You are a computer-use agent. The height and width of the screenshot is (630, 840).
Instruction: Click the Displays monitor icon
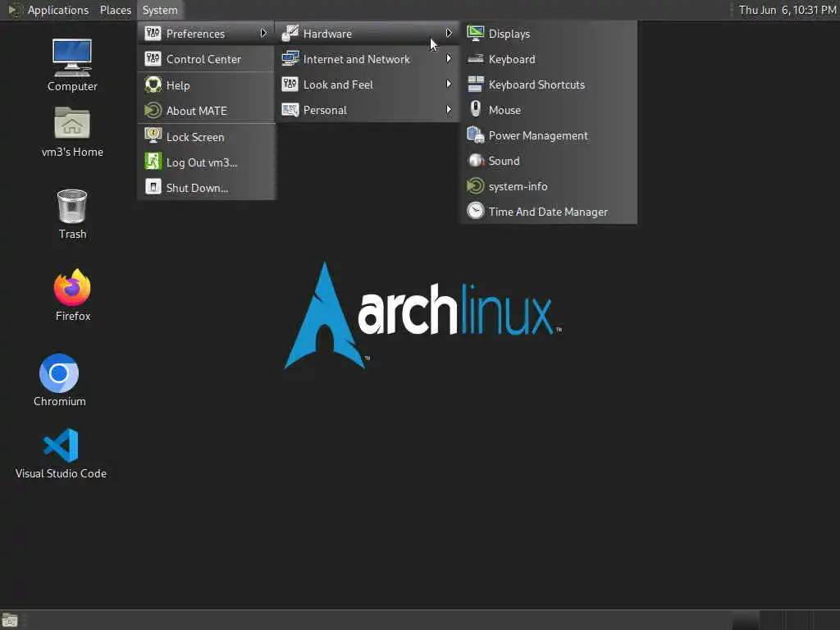[475, 33]
